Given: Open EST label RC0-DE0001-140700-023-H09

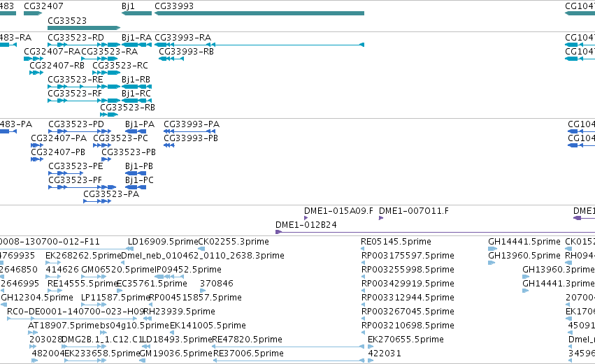Looking at the screenshot, I should 76,312.
